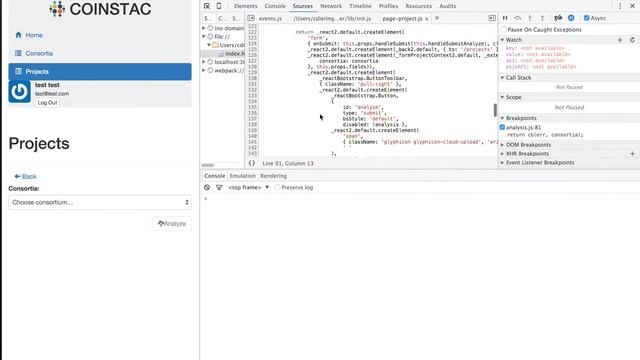
Task: Uncheck the analysis.js:81 breakpoint
Action: pyautogui.click(x=502, y=127)
